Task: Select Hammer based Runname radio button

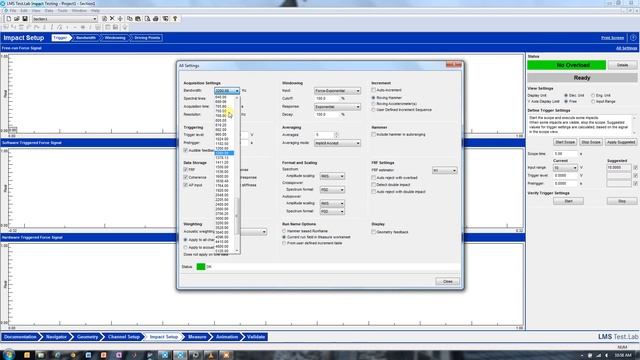Action: coord(284,231)
